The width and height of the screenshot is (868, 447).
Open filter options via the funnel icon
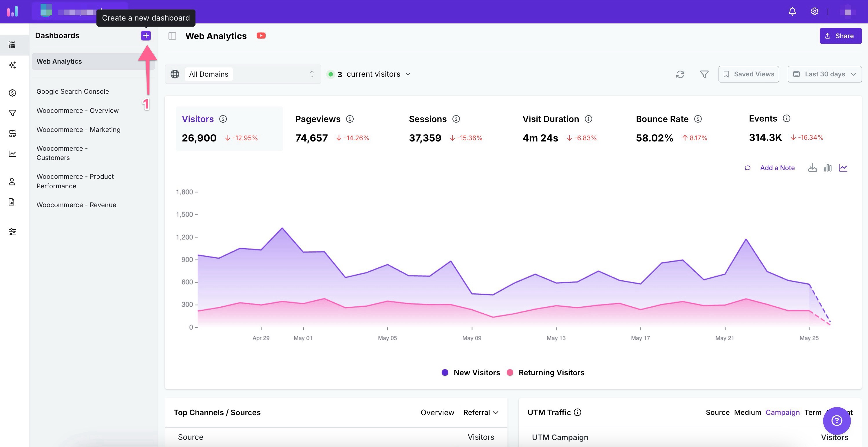(704, 74)
